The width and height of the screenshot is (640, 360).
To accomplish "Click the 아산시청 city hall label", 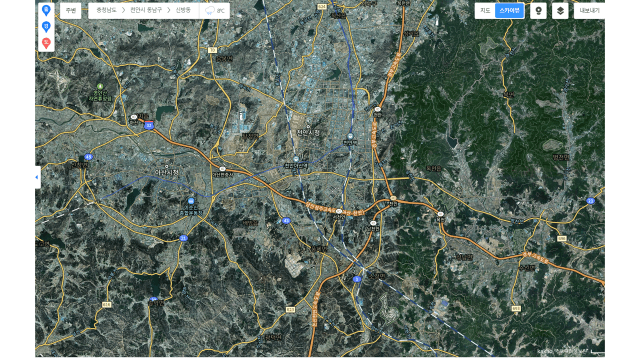I will tap(167, 172).
